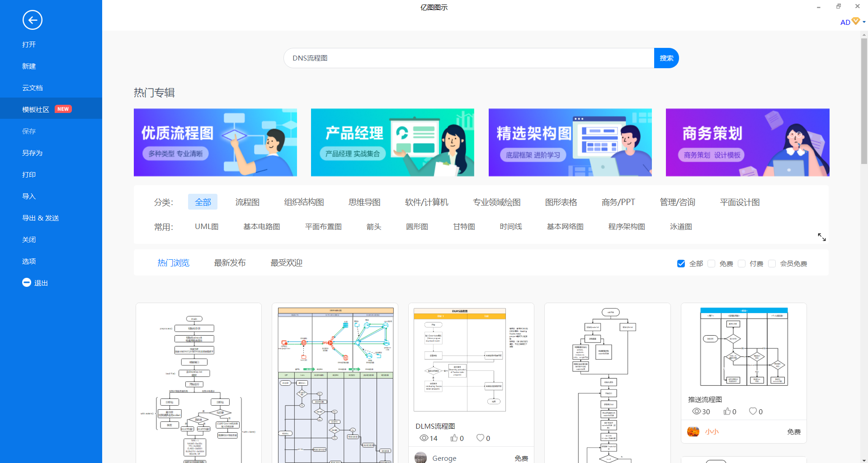The width and height of the screenshot is (868, 463).
Task: Click the 基本电路图 common tag
Action: coord(262,226)
